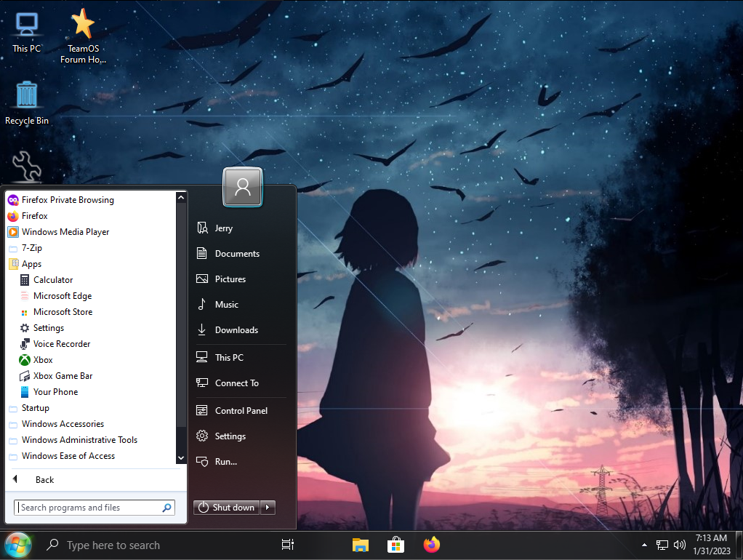This screenshot has height=560, width=743.
Task: Open Microsoft Store from the taskbar
Action: (395, 545)
